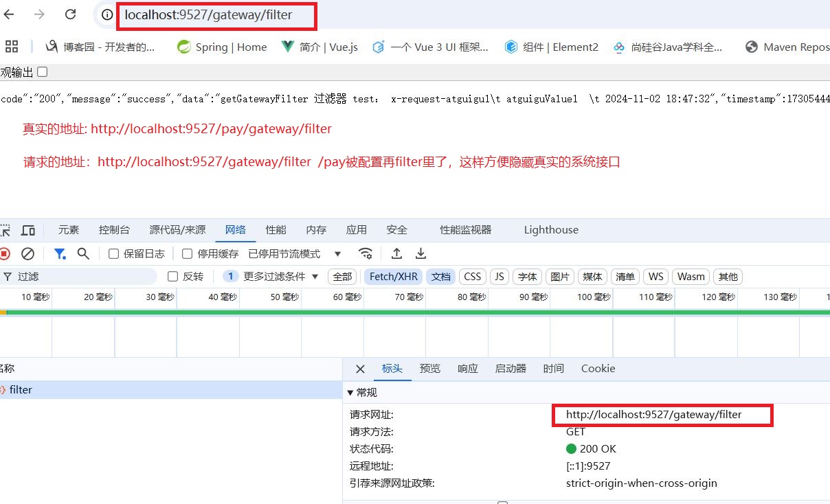Open the network filter funnel
This screenshot has height=504, width=830.
[60, 254]
